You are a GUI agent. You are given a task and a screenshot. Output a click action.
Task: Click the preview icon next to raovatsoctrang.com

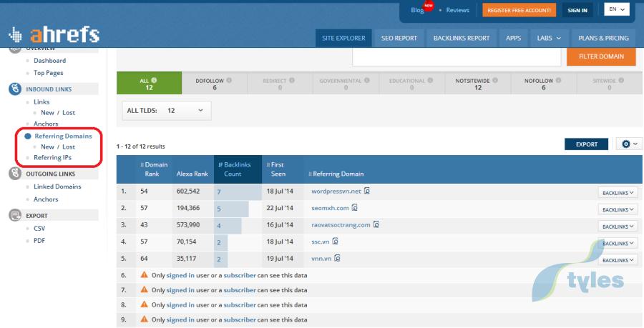pos(376,225)
